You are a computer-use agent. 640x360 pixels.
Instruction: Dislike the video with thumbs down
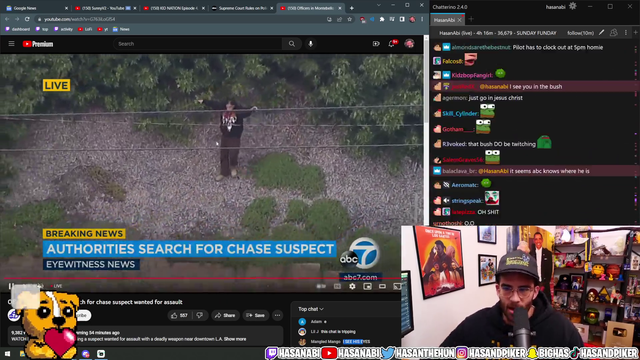200,316
